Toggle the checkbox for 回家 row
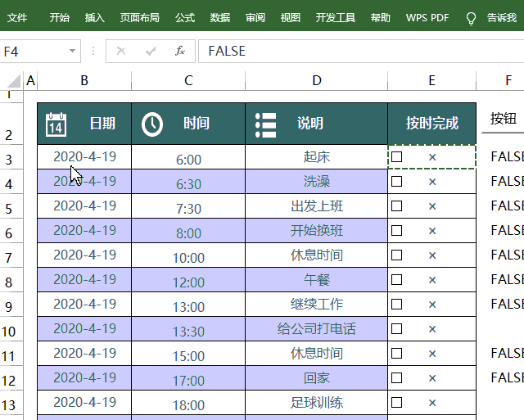This screenshot has width=524, height=420. 396,377
